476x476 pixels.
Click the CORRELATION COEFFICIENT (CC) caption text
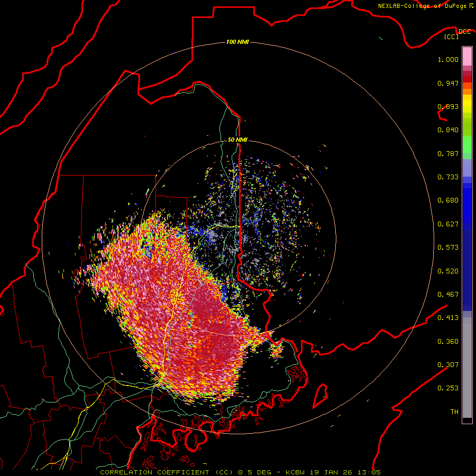(167, 472)
